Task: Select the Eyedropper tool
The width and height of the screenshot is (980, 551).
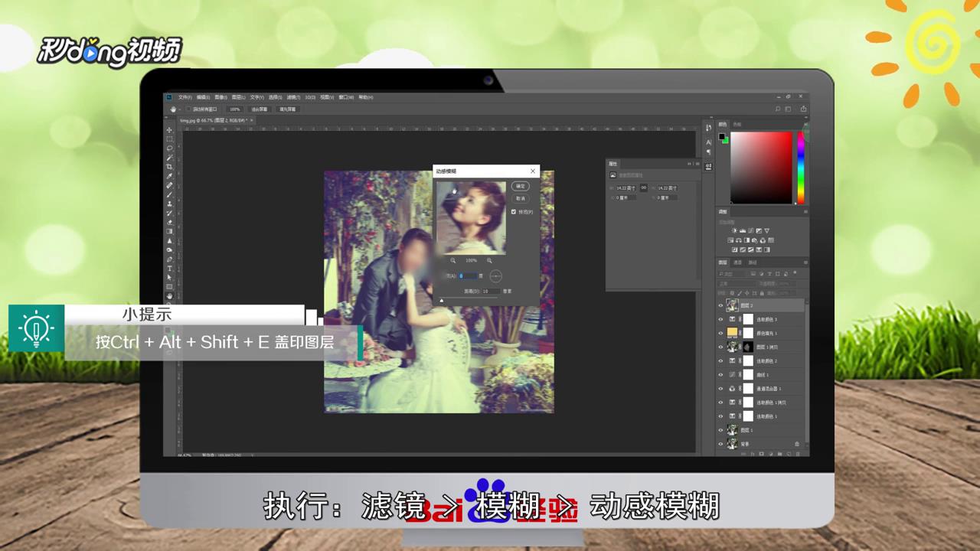Action: (170, 176)
